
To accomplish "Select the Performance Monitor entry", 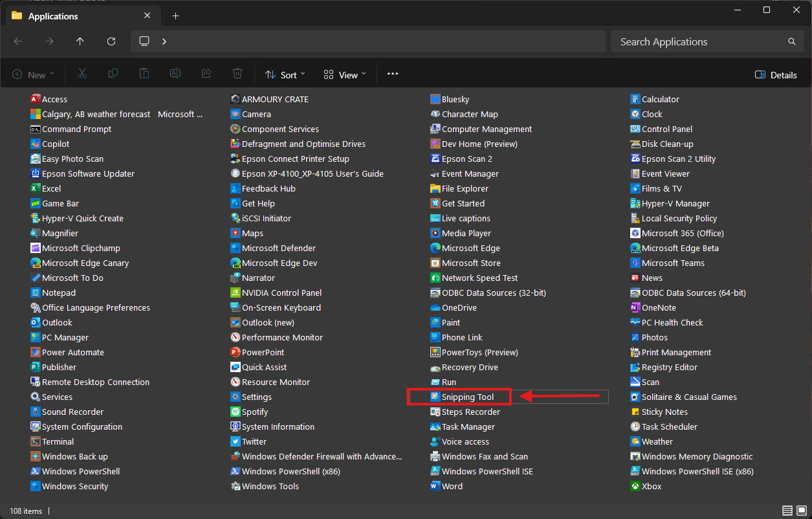I will [277, 337].
